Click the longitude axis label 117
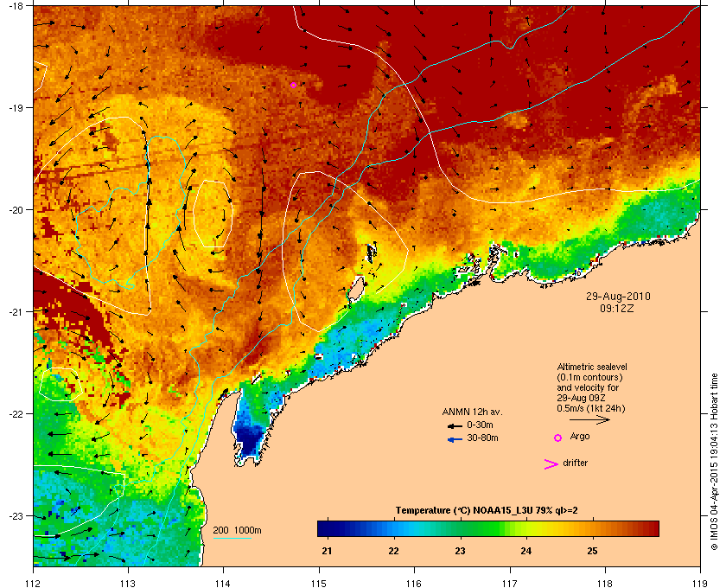 510,583
